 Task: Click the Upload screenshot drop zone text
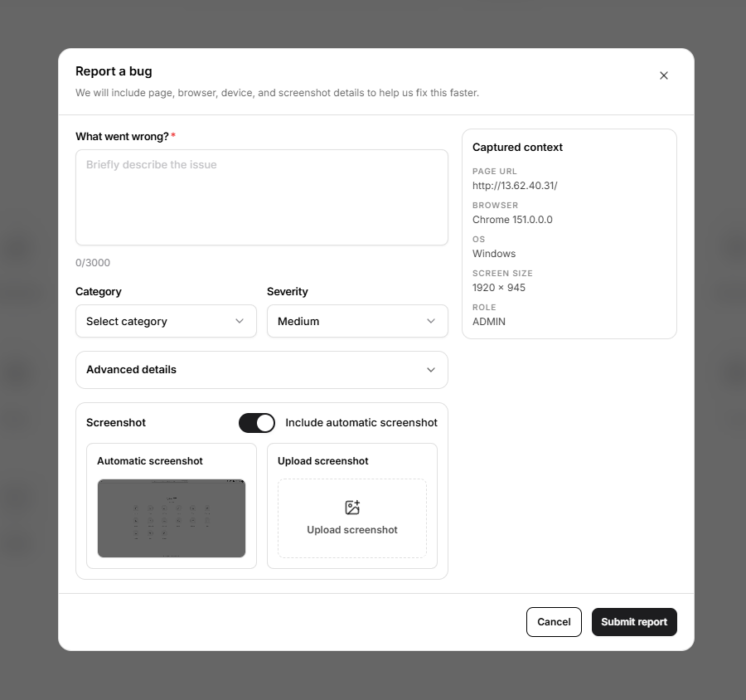[x=352, y=530]
